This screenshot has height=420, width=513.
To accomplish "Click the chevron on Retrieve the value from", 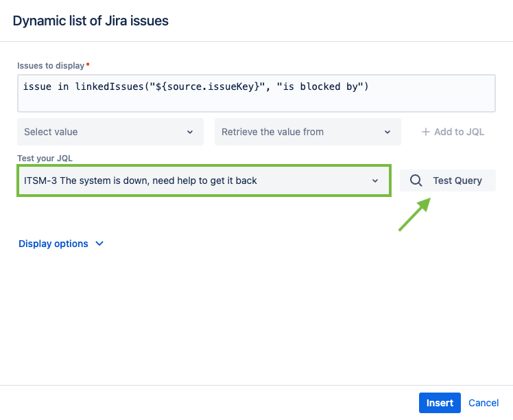I will pyautogui.click(x=387, y=132).
